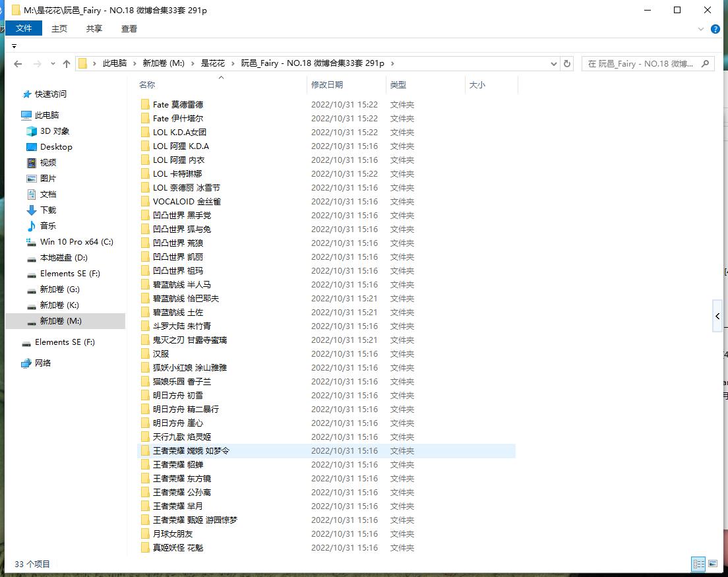The height and width of the screenshot is (577, 728).
Task: Select the 碧蓝航线 半人马 folder icon
Action: [x=145, y=285]
